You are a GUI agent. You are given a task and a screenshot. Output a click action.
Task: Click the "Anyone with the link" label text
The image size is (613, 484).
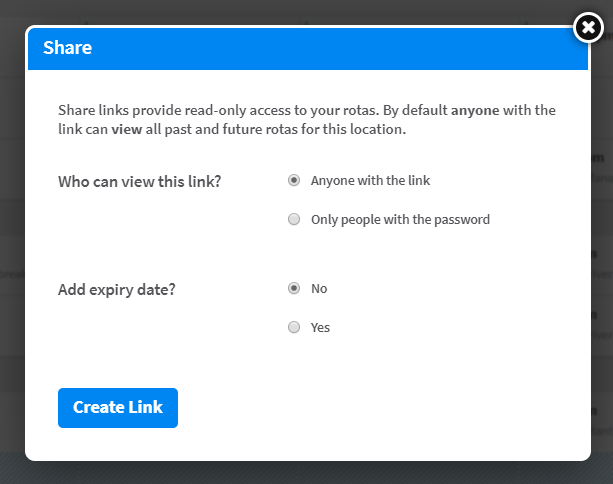(x=370, y=181)
